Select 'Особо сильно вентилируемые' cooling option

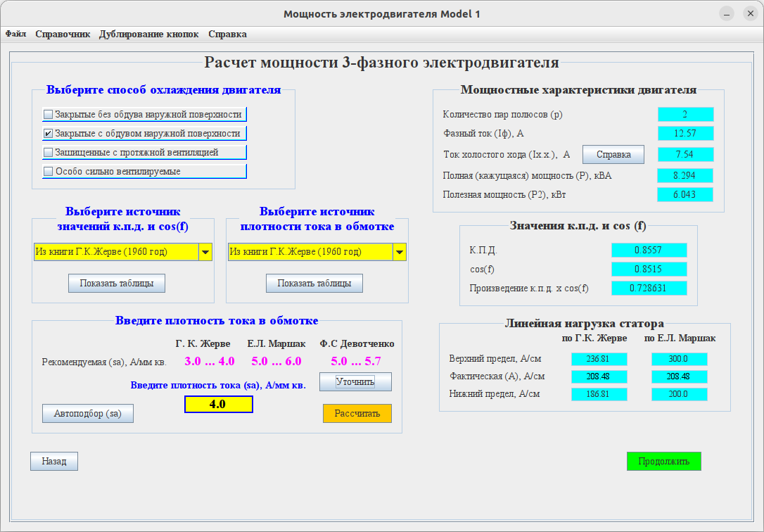coord(49,171)
